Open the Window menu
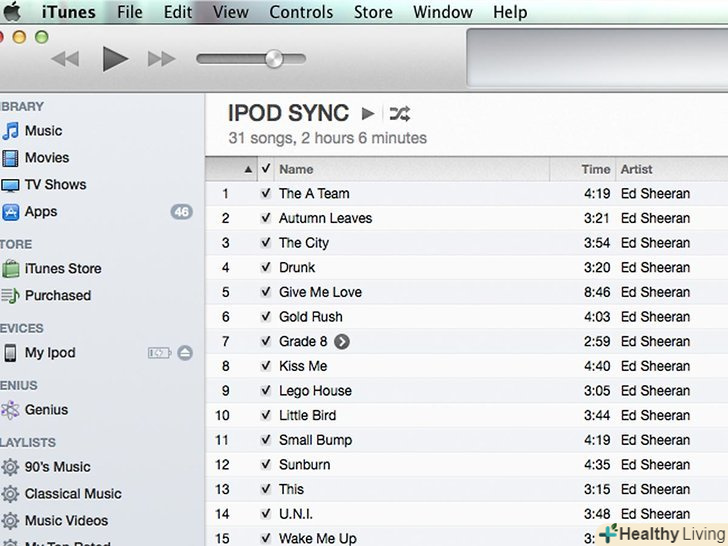 pyautogui.click(x=442, y=12)
